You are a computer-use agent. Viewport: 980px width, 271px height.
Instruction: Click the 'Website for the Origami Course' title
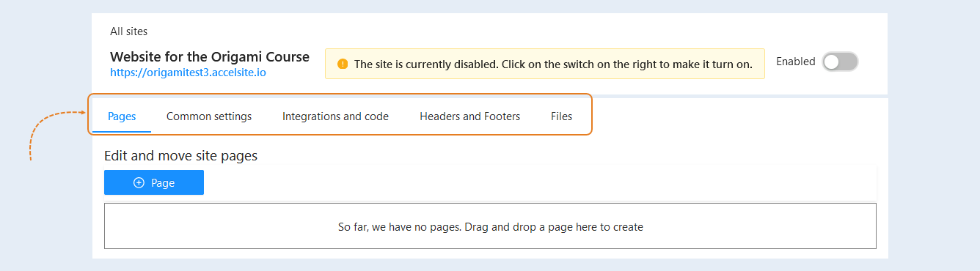(x=210, y=56)
